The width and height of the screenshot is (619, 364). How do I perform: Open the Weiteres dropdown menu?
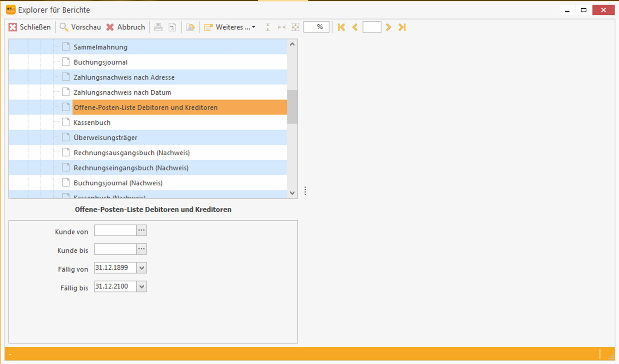pos(230,27)
